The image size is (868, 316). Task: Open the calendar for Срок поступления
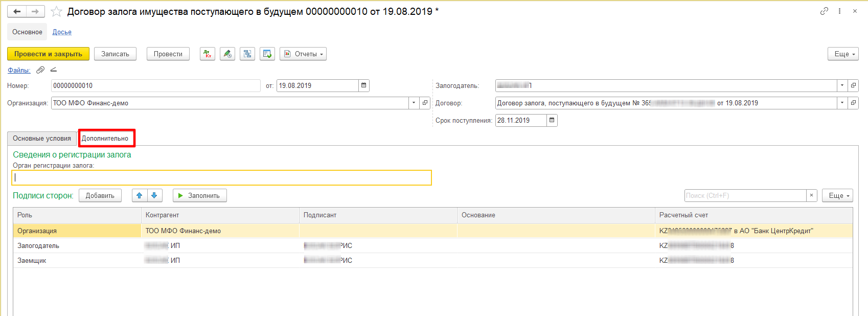[x=552, y=120]
